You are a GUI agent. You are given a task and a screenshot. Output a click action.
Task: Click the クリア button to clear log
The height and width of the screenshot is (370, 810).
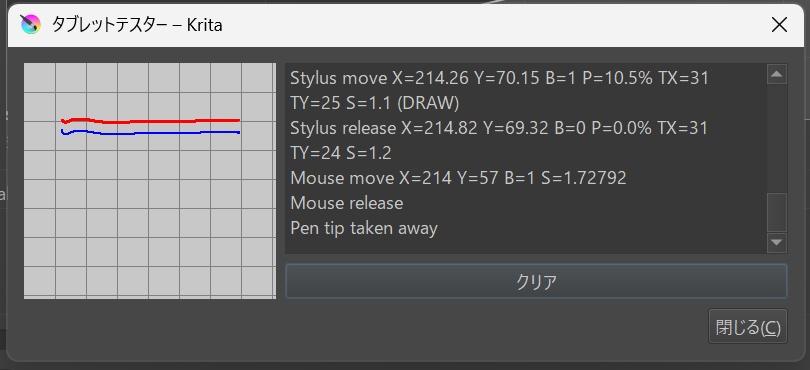coord(536,282)
